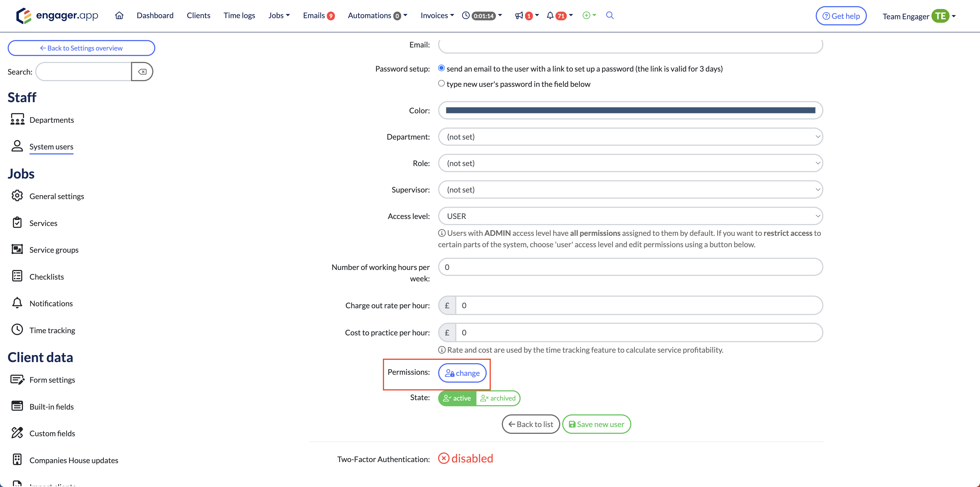
Task: Click the green plus quick-add icon
Action: coord(586,16)
